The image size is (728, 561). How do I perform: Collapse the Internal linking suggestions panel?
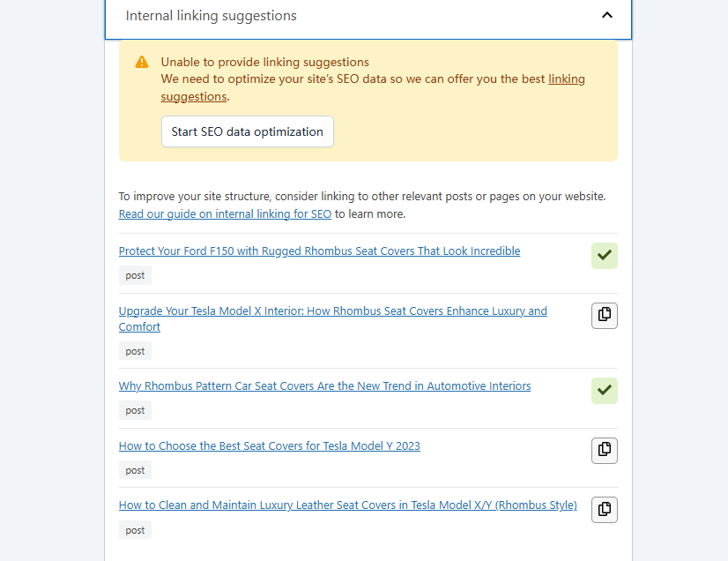coord(607,16)
